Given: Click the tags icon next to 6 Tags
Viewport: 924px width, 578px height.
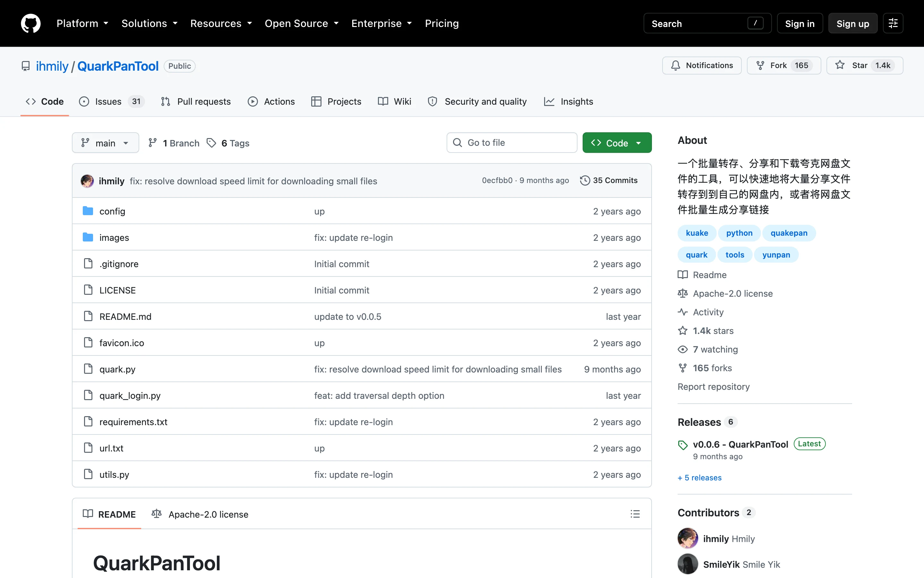Looking at the screenshot, I should pyautogui.click(x=211, y=143).
